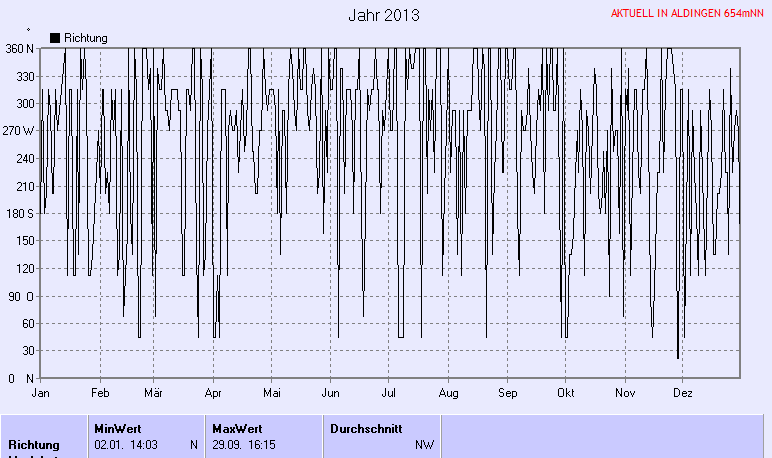
Task: Click the 360 N y-axis label
Action: pos(19,48)
